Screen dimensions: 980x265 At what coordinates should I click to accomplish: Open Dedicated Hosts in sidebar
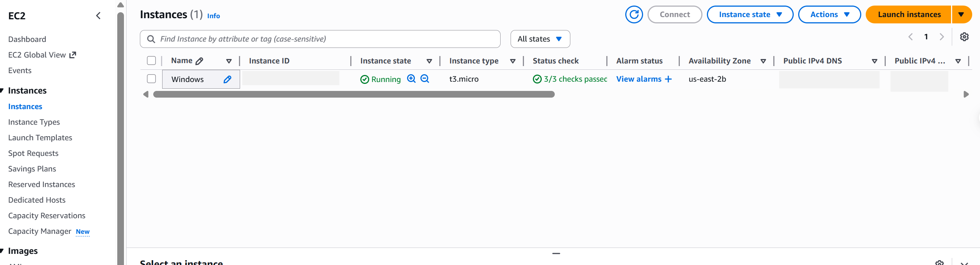(36, 200)
